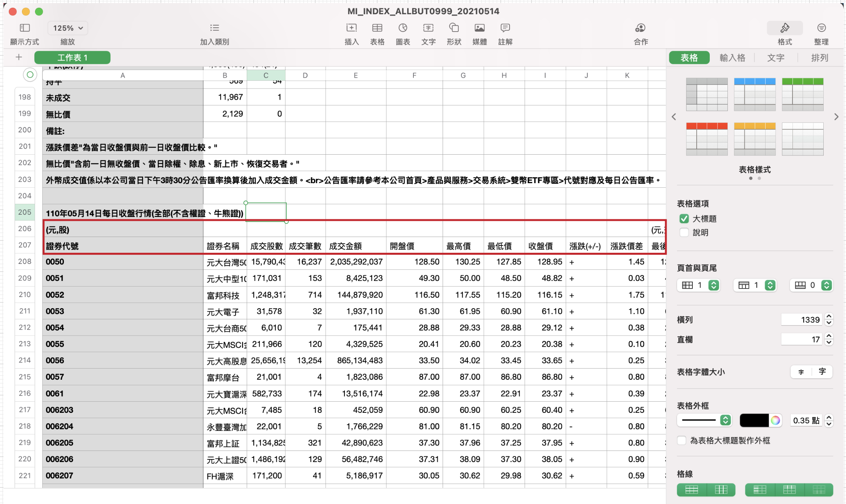This screenshot has height=504, width=846.
Task: Select row 205 header
Action: point(25,212)
